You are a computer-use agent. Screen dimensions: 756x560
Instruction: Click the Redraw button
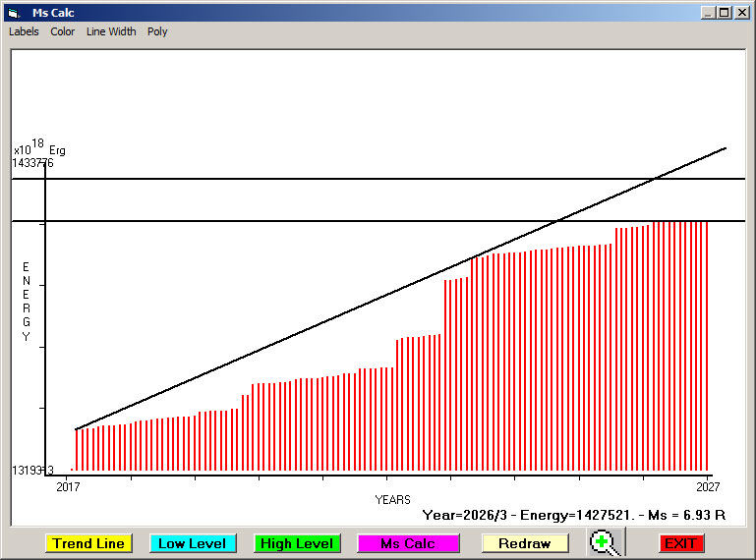[525, 543]
